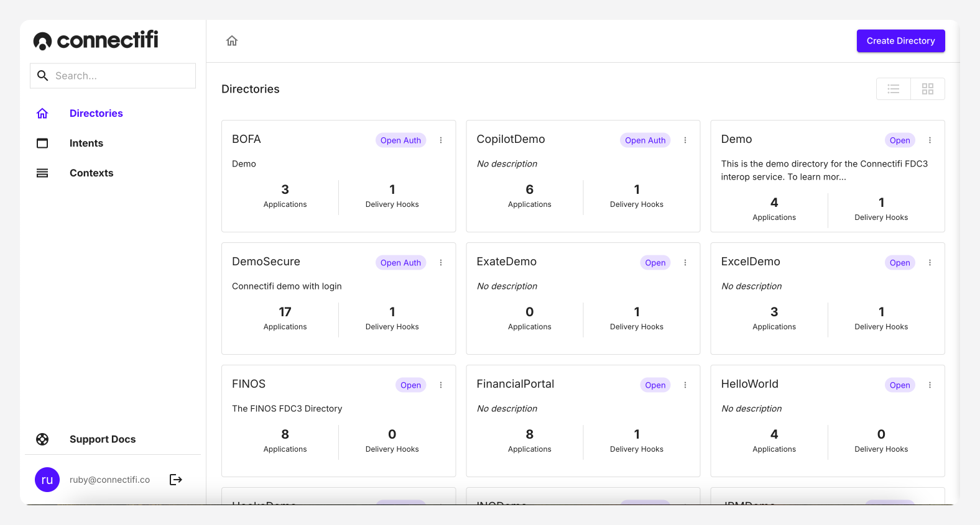
Task: Open the FINOS directory title
Action: coord(249,384)
